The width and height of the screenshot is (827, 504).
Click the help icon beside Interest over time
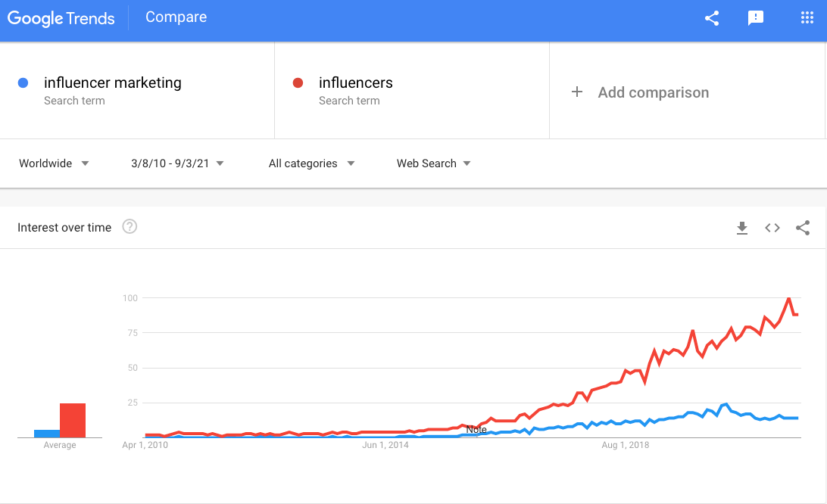pos(130,227)
